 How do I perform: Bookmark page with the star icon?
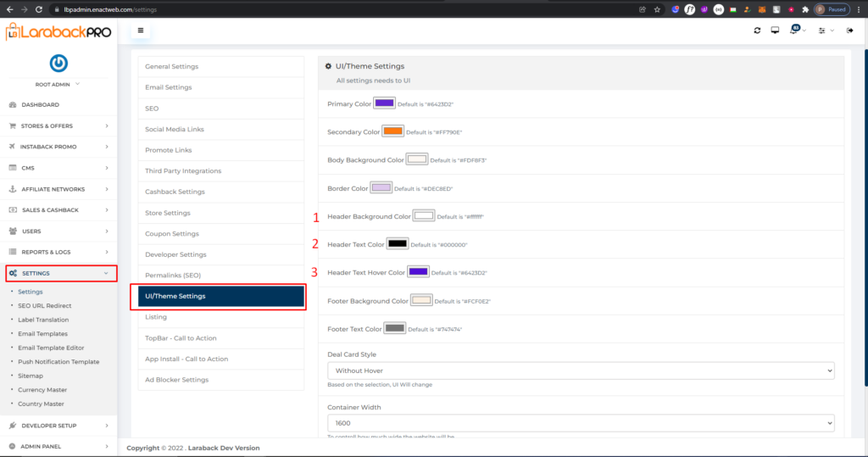(x=657, y=9)
